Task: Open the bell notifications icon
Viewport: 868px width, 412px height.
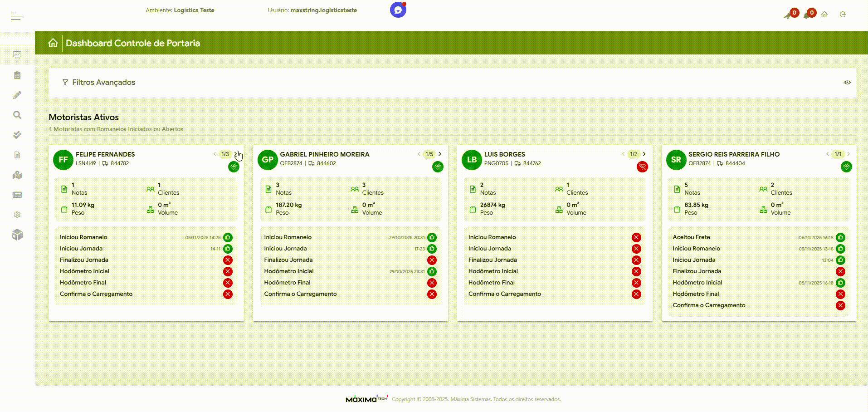Action: pyautogui.click(x=807, y=15)
